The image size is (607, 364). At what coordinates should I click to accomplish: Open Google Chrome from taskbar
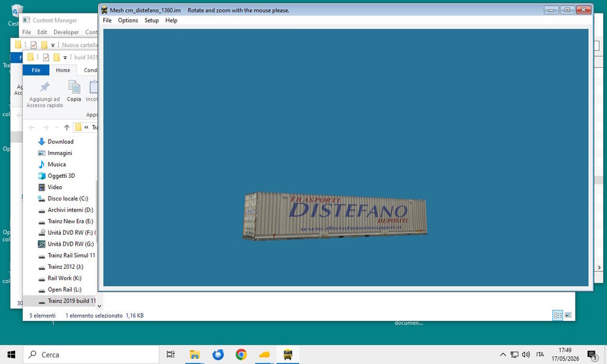[x=241, y=354]
